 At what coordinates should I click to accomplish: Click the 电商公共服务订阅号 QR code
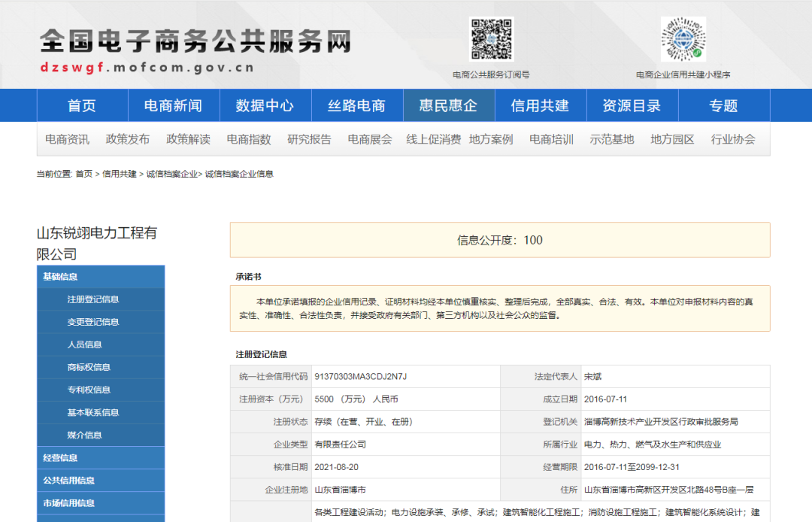click(x=492, y=39)
